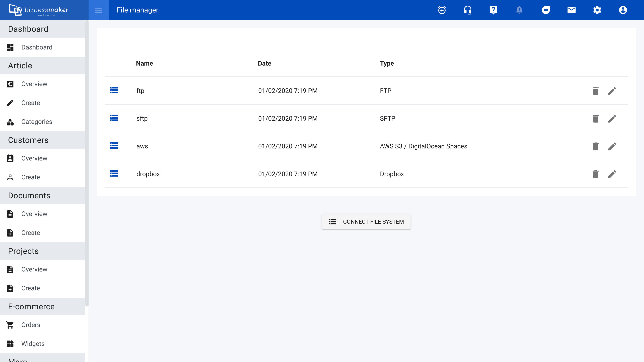Open Categories under Article in sidebar
The image size is (644, 362).
tap(36, 122)
